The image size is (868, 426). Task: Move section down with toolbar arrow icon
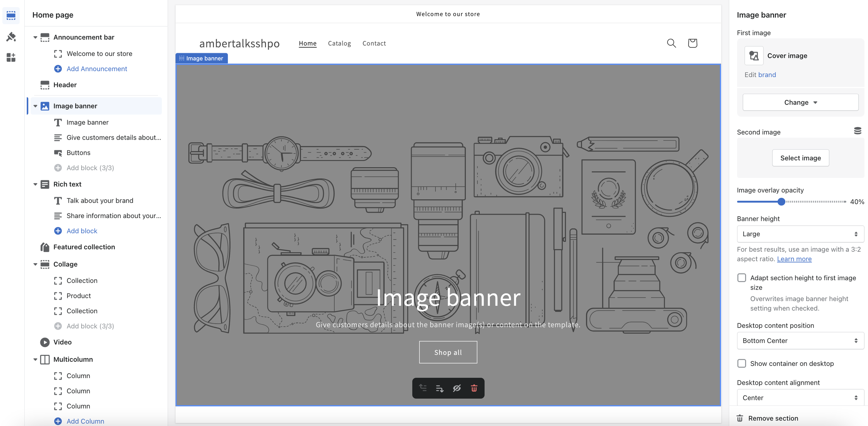[x=440, y=388]
